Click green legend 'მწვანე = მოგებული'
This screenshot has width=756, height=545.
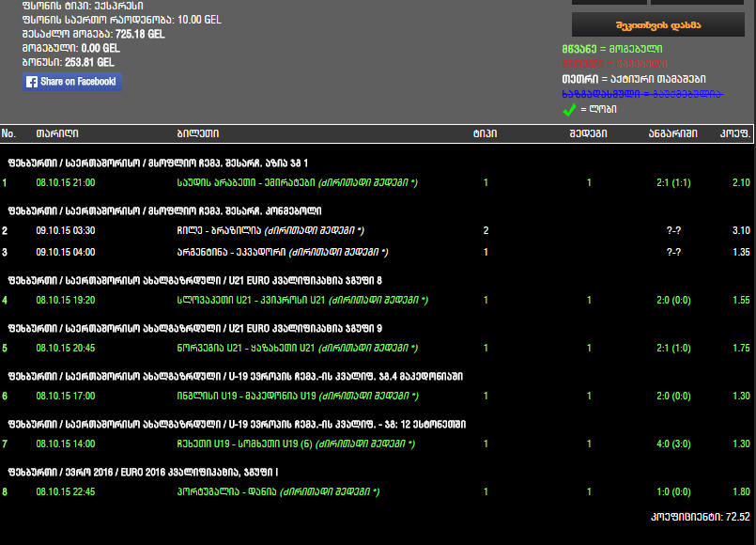point(611,49)
